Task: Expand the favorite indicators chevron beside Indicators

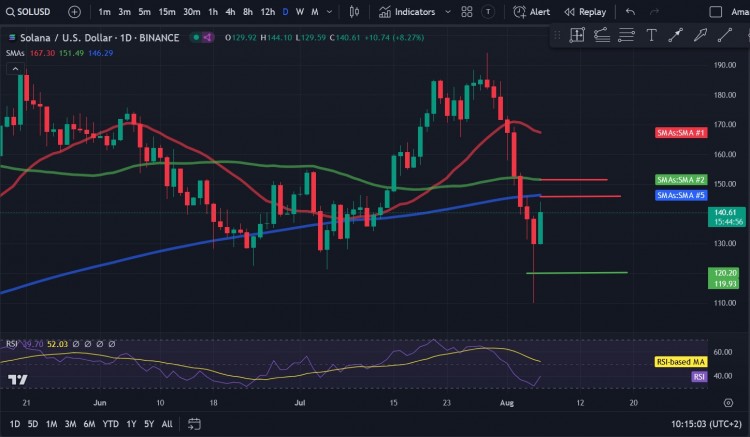Action: [x=448, y=12]
